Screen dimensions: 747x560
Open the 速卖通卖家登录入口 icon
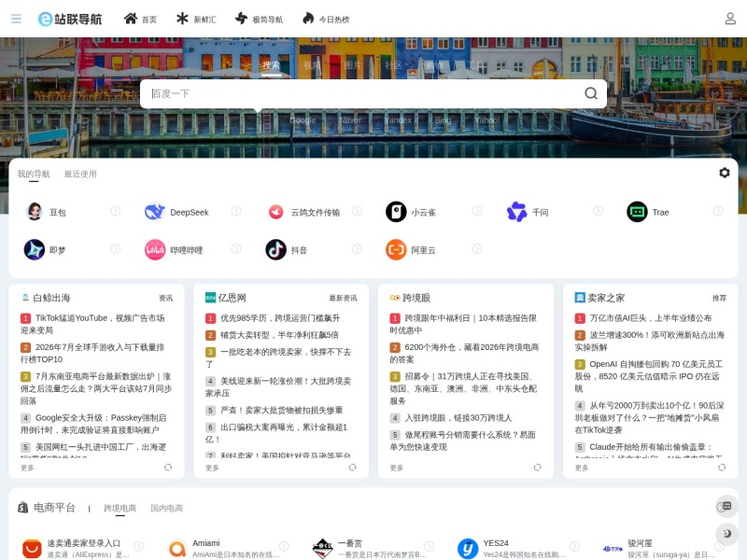[x=32, y=548]
